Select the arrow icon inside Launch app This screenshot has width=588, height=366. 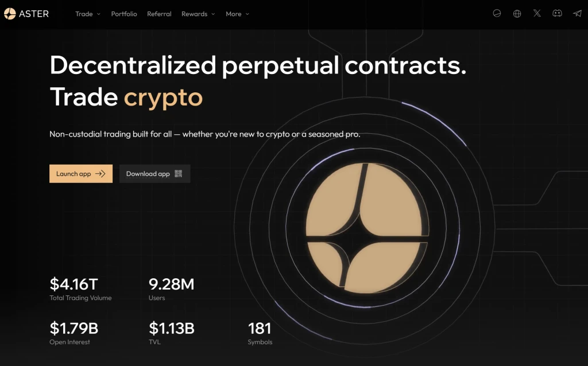(x=99, y=173)
